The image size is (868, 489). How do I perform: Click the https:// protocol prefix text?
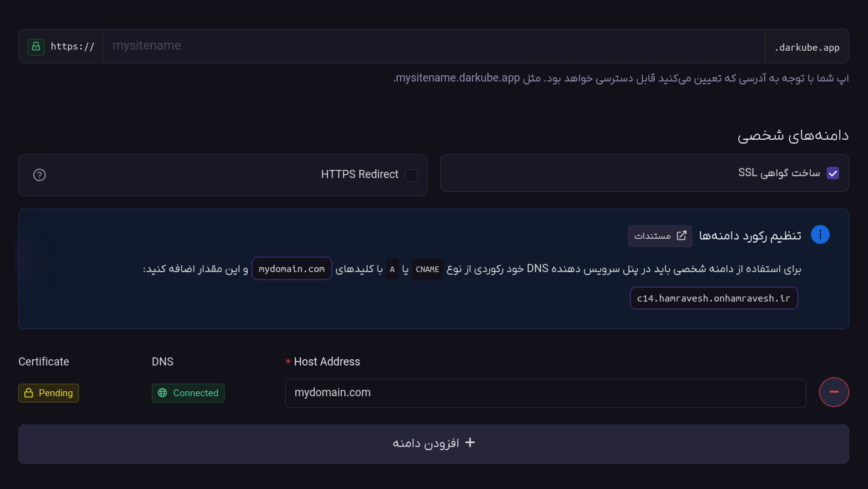[x=73, y=46]
